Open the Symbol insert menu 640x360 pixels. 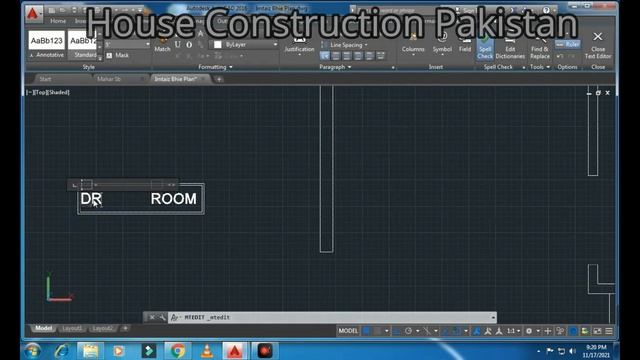(x=442, y=45)
